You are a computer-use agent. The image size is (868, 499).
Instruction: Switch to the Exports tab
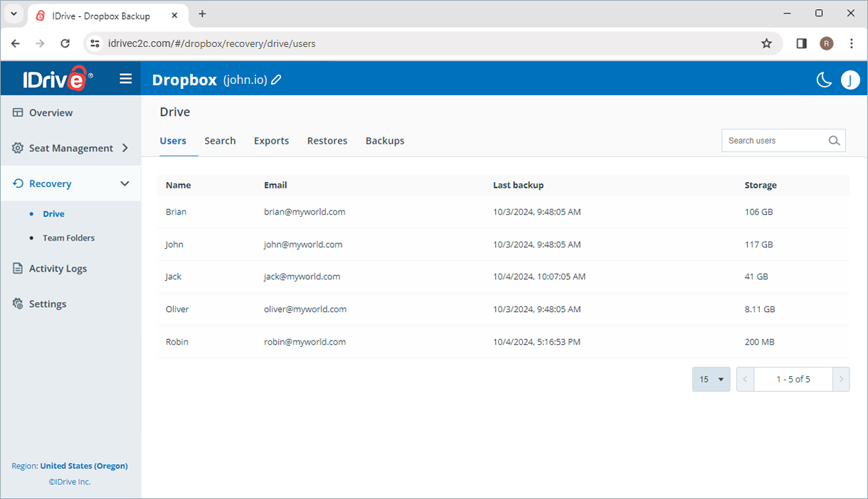(x=271, y=141)
